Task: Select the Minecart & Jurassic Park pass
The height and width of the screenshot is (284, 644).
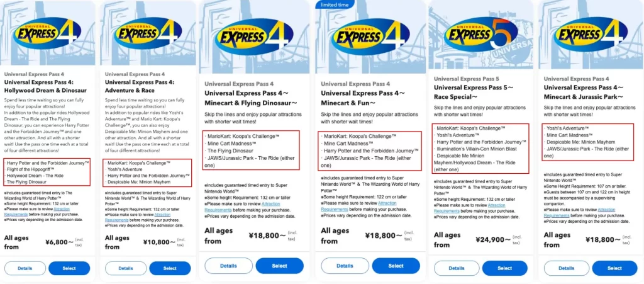Action: pyautogui.click(x=615, y=268)
